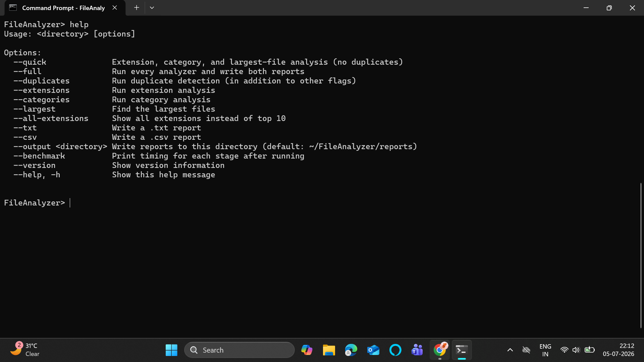Screen dimensions: 644x362
Task: Click the battery status icon
Action: pos(589,350)
